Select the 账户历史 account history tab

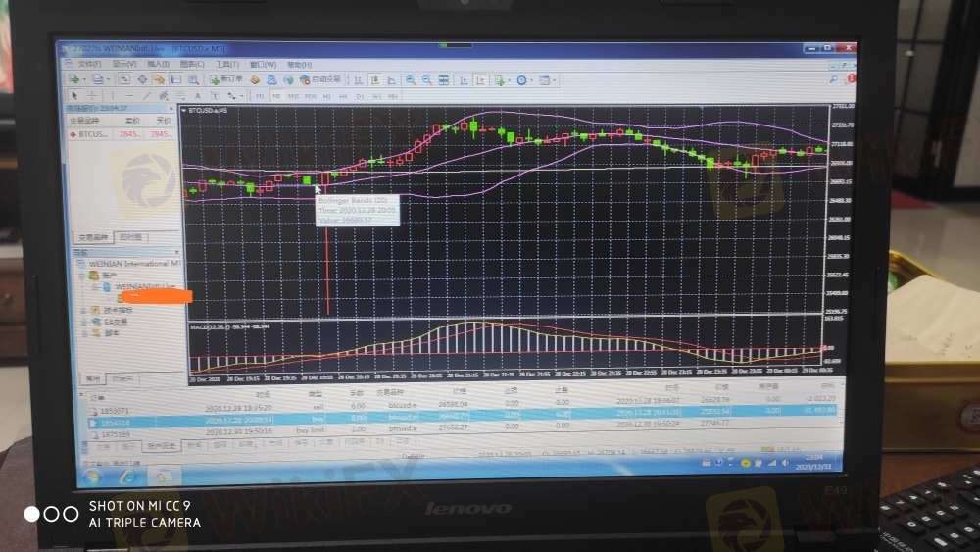pos(162,446)
